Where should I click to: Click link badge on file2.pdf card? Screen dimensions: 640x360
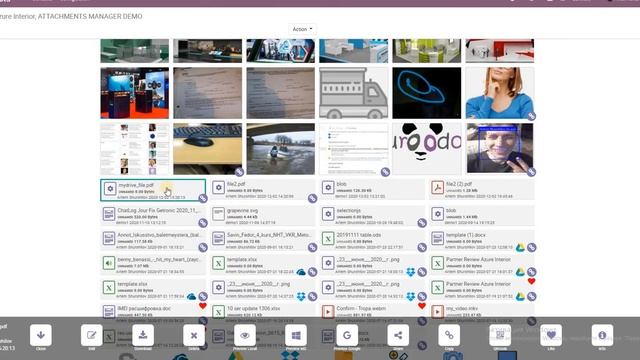tap(312, 198)
